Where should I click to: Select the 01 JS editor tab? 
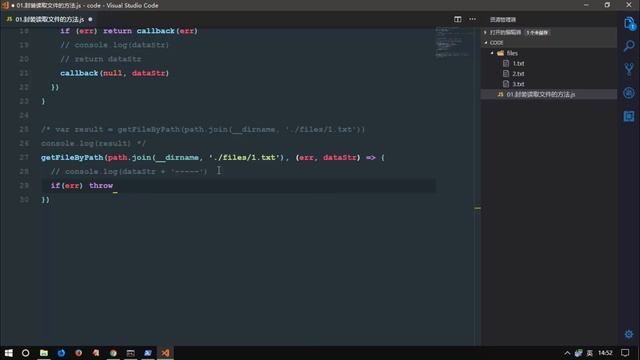[x=49, y=19]
